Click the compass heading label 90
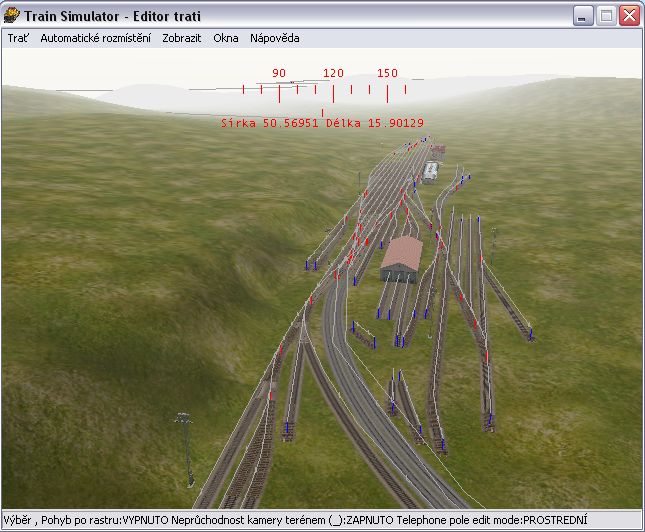 279,73
